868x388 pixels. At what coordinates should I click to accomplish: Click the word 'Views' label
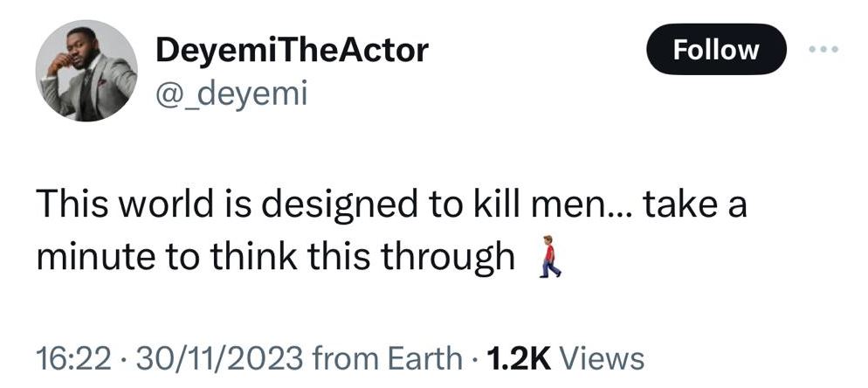pyautogui.click(x=602, y=357)
